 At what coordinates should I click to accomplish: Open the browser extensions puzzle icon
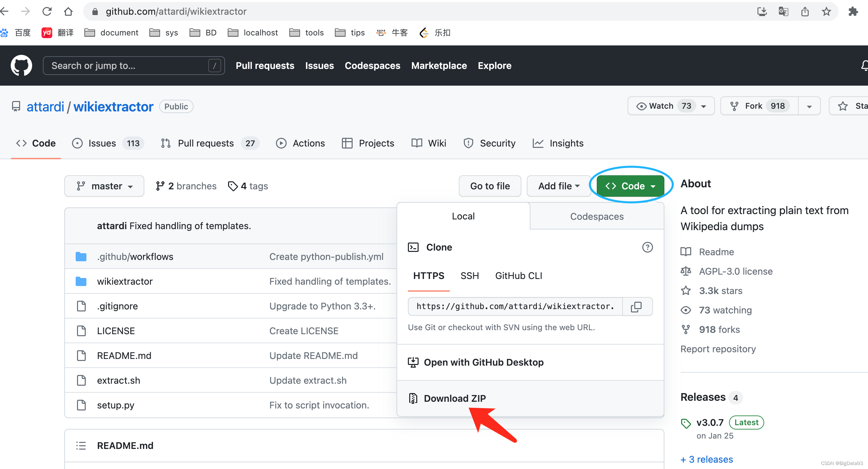coord(853,11)
